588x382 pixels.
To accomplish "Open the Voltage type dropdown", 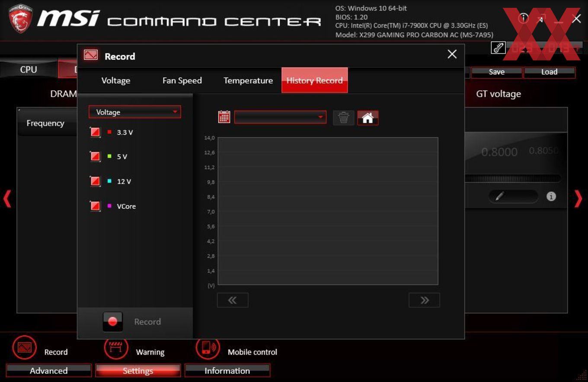I will [x=135, y=112].
